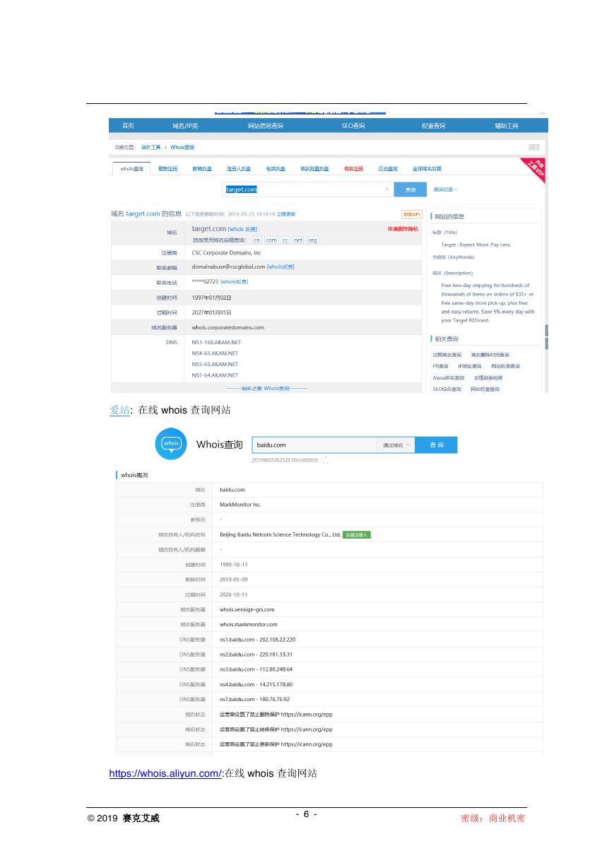
Task: Open 辅助工具 nav menu
Action: (x=507, y=126)
